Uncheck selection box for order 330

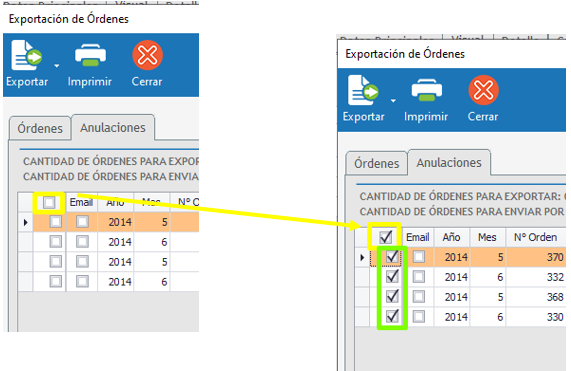pos(392,316)
